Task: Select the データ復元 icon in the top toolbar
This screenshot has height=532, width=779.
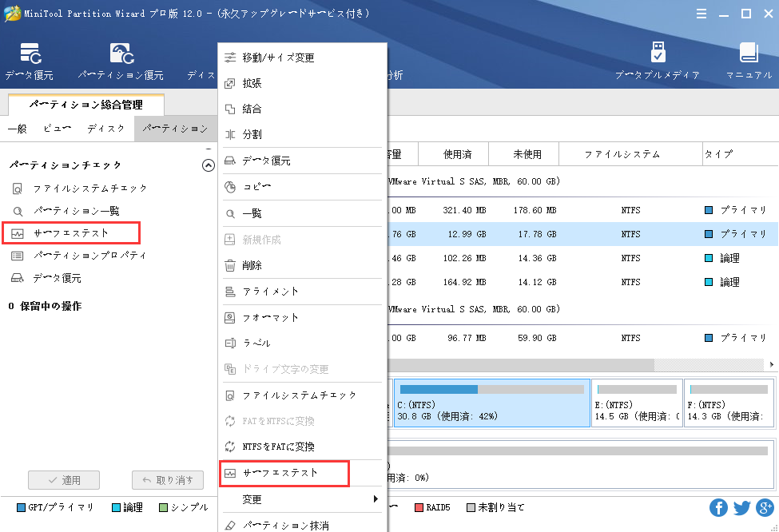Action: [32, 60]
